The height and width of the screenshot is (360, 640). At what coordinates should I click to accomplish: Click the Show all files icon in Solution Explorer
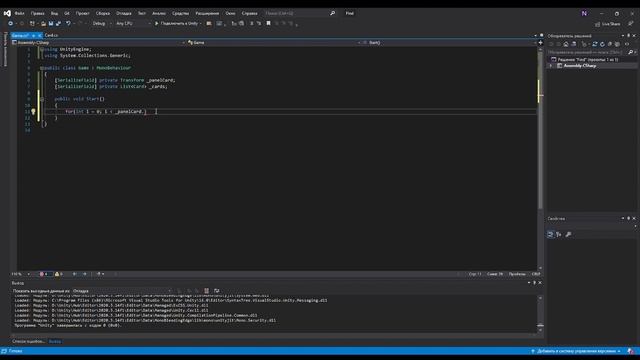tap(617, 44)
